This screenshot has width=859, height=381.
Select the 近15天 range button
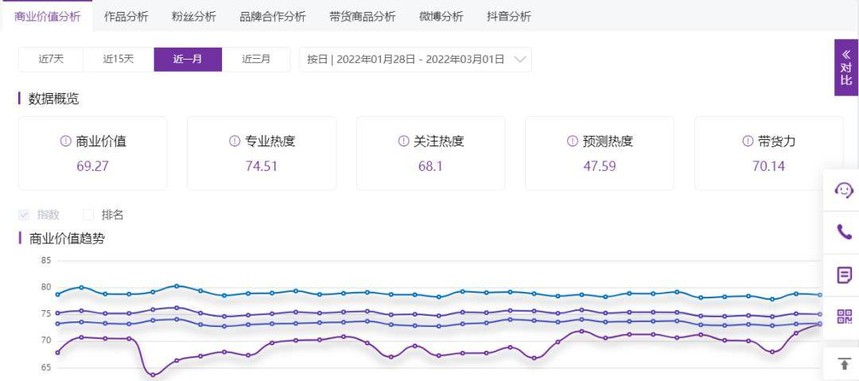pos(118,59)
